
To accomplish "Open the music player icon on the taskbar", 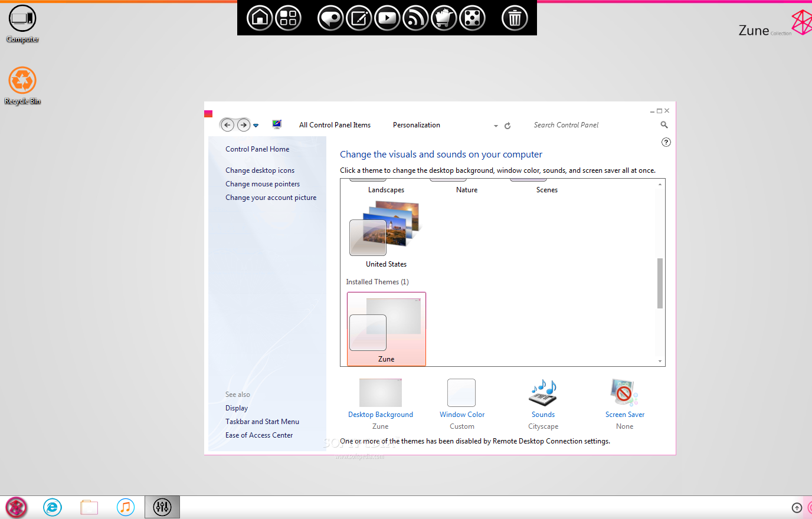I will click(126, 507).
